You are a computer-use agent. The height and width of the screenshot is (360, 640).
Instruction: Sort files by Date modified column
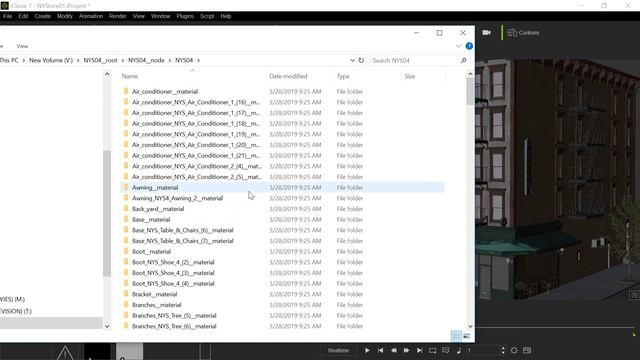288,76
